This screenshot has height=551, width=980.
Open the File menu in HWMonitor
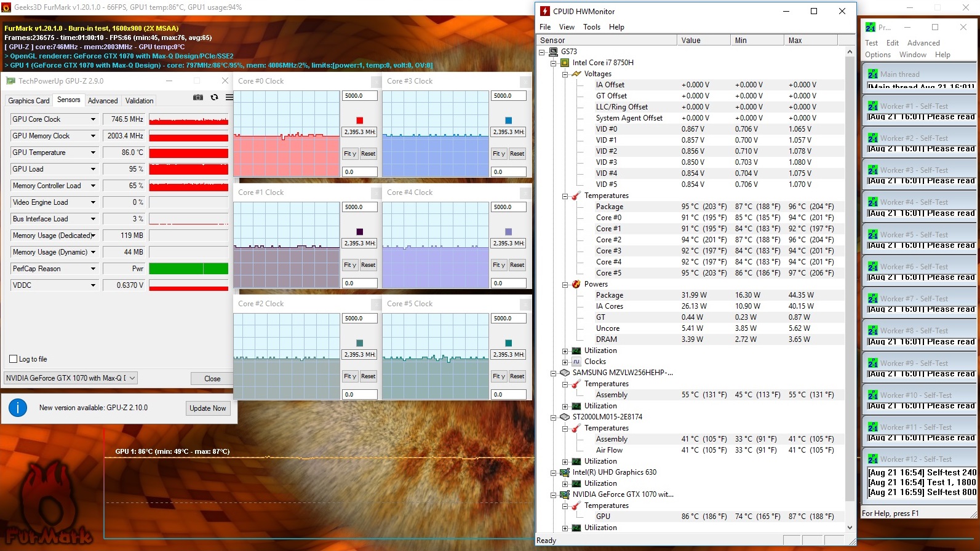545,27
